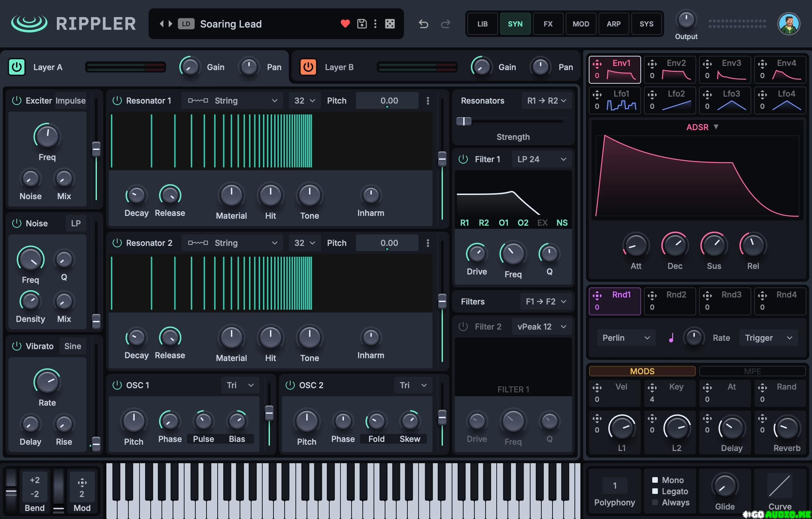Open the user profile avatar

[789, 24]
